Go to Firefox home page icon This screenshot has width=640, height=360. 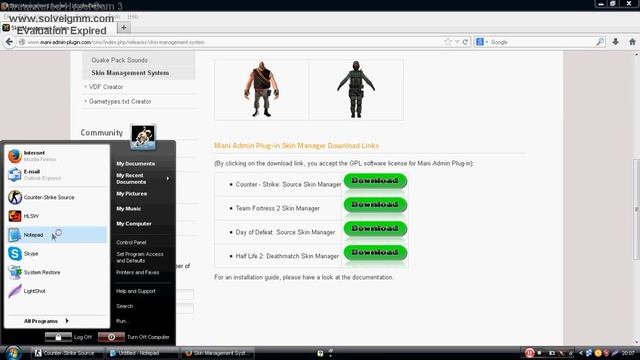pos(632,42)
